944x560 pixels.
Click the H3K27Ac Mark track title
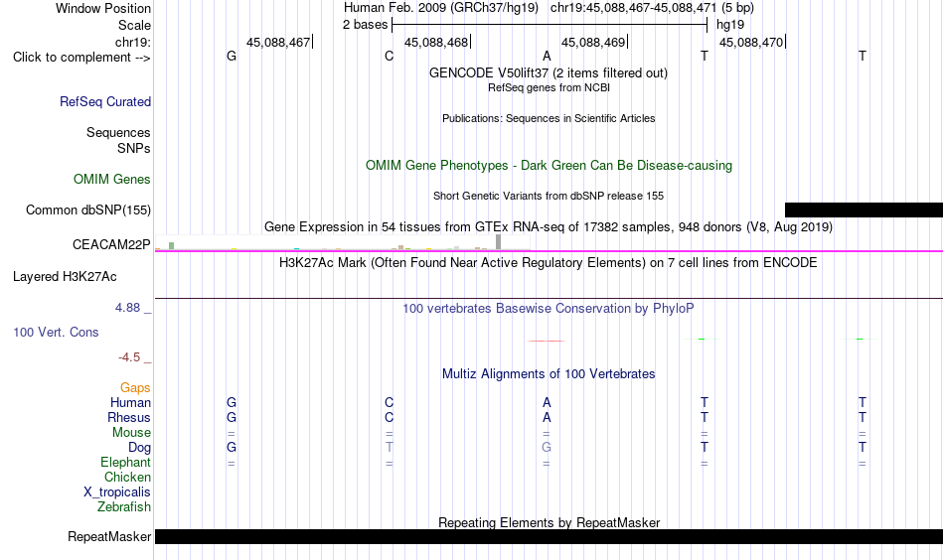tap(549, 263)
